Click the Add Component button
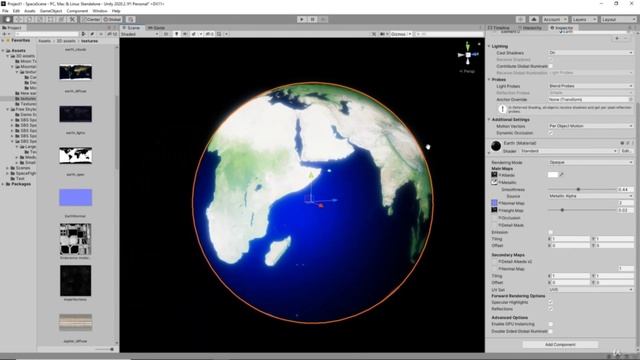The height and width of the screenshot is (360, 640). (x=560, y=344)
